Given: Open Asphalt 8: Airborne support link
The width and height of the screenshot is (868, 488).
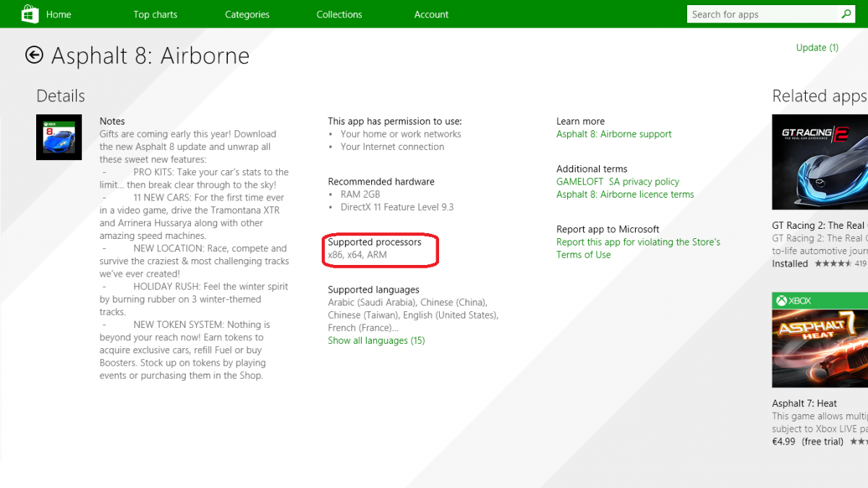Looking at the screenshot, I should 613,134.
